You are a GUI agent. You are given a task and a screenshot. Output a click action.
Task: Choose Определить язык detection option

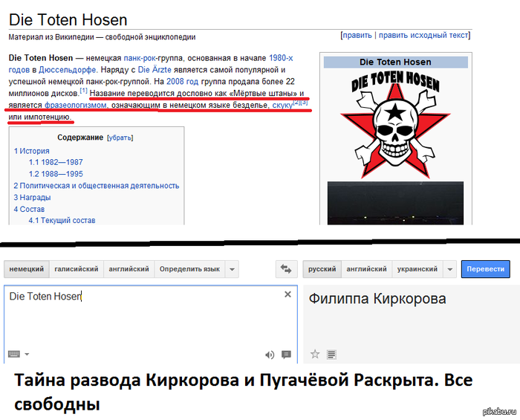click(x=189, y=269)
